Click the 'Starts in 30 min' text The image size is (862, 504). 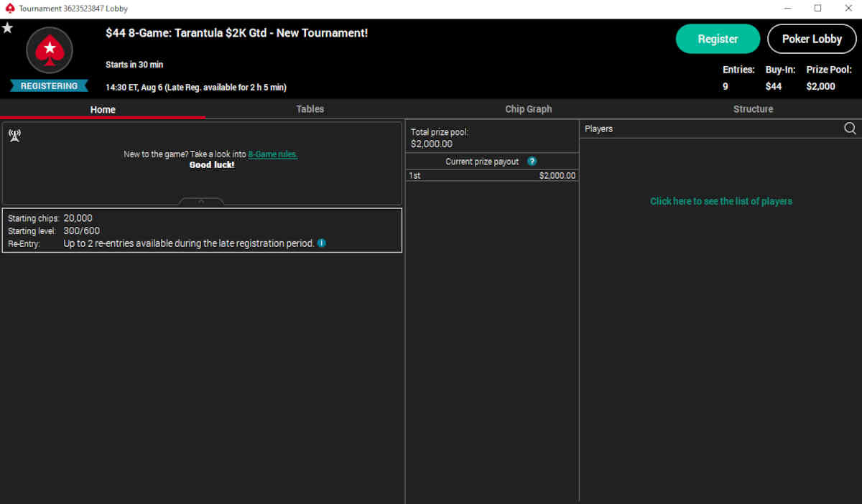coord(134,65)
